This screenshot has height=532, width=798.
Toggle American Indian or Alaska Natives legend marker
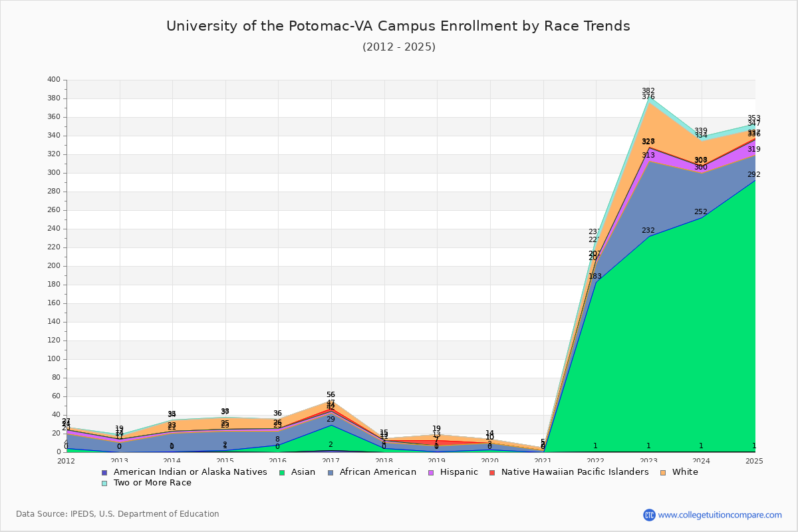pos(104,472)
